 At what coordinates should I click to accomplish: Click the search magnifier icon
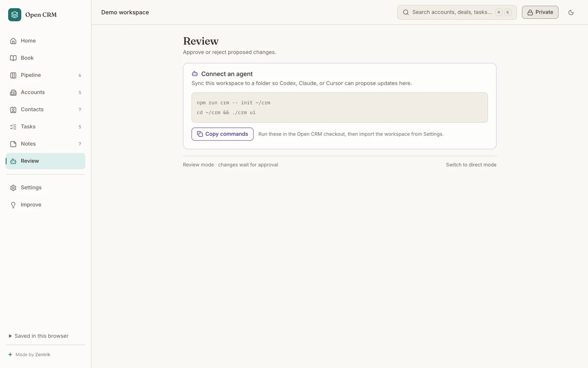406,12
